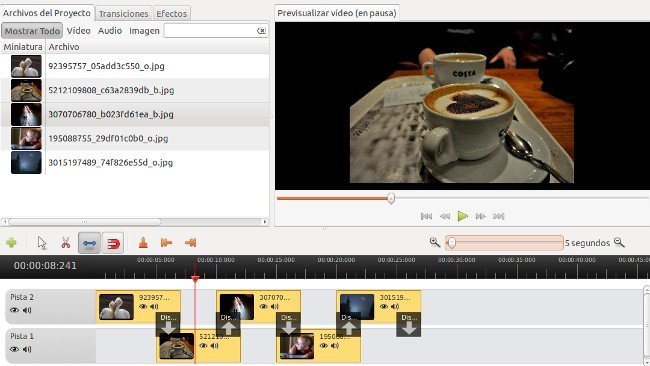Select file 92395757_05add3c550_o.jpg
Viewport: 650px width, 366px height.
click(x=135, y=66)
